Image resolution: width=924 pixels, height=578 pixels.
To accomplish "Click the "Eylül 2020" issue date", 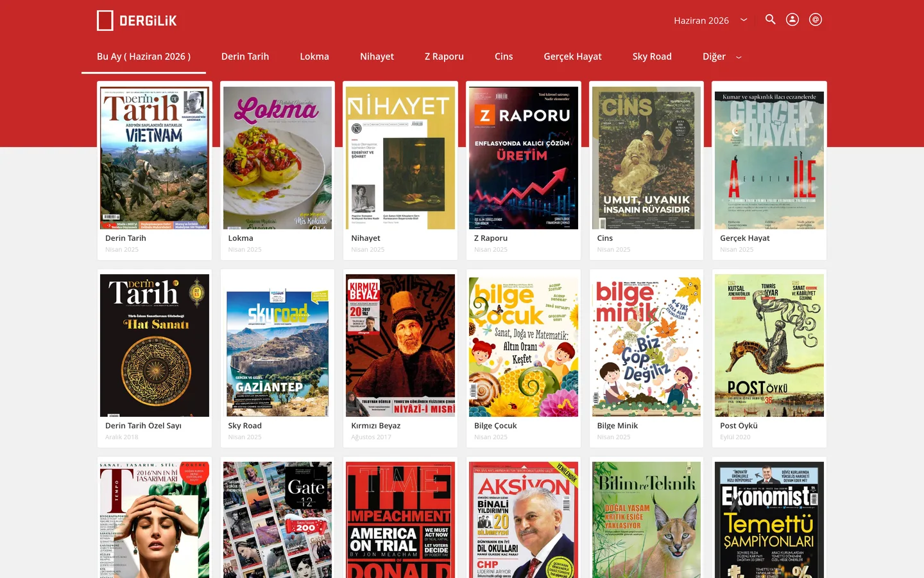I will pyautogui.click(x=735, y=437).
